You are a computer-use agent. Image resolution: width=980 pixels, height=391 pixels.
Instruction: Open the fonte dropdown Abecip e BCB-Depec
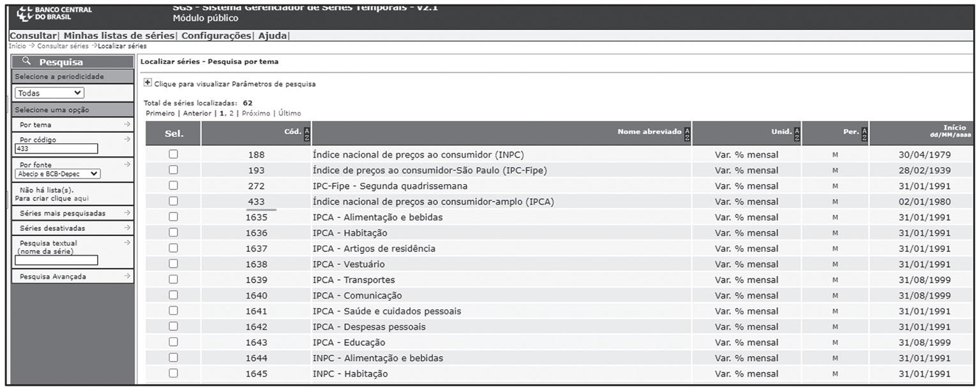point(58,173)
